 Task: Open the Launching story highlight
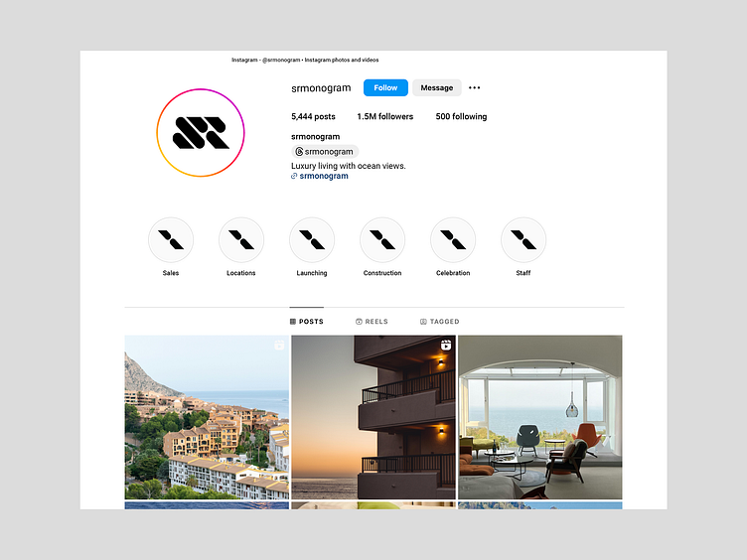[312, 240]
